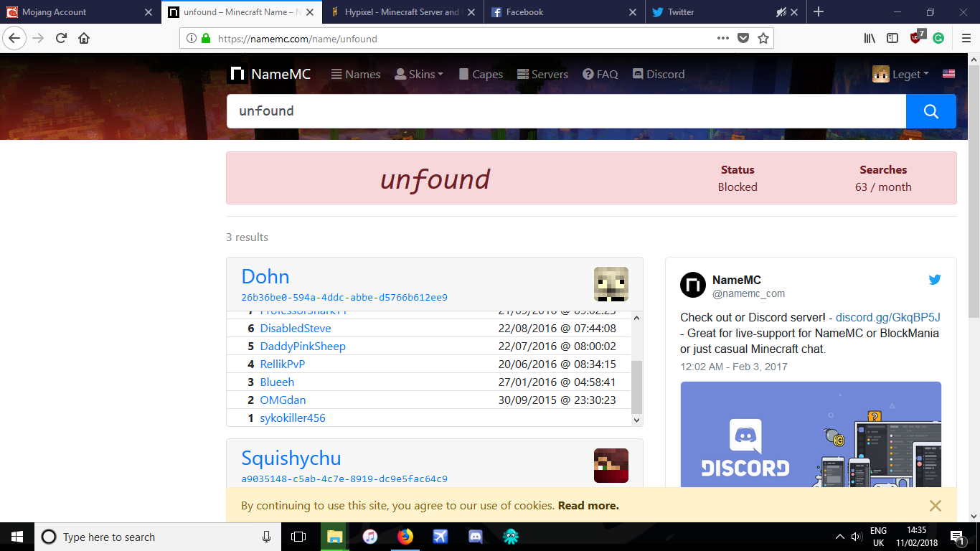Viewport: 980px width, 551px height.
Task: Click the name history scrollbar thumb
Action: [x=636, y=387]
